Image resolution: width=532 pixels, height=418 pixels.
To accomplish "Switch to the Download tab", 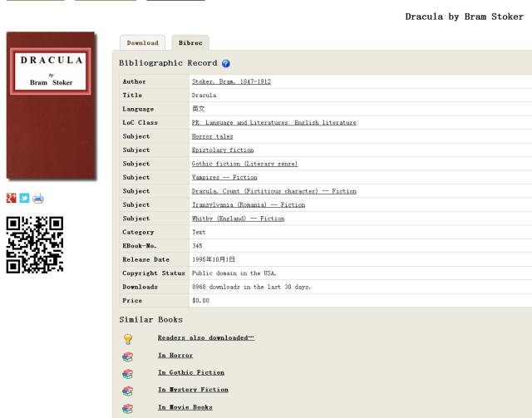I will tap(142, 42).
